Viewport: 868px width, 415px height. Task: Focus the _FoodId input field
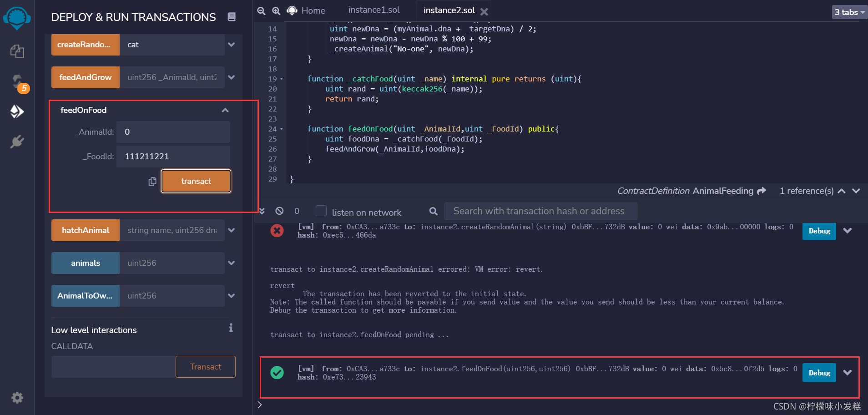coord(173,157)
